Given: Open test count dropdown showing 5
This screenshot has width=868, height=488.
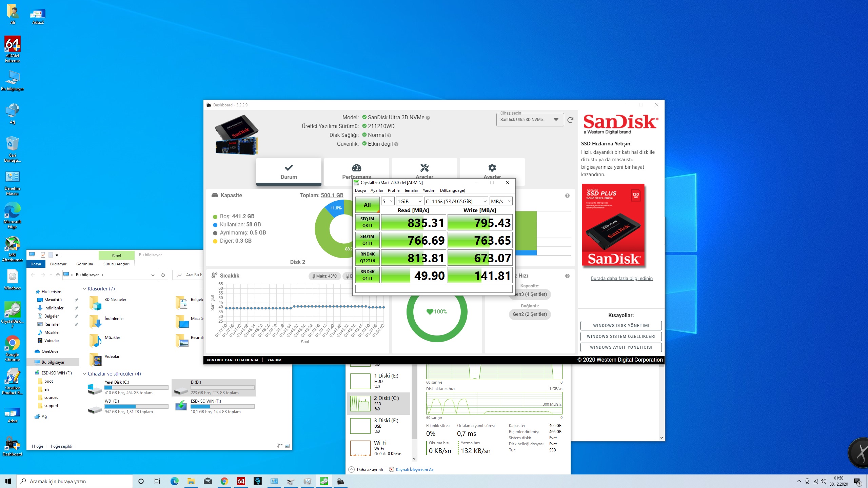Looking at the screenshot, I should (x=388, y=201).
